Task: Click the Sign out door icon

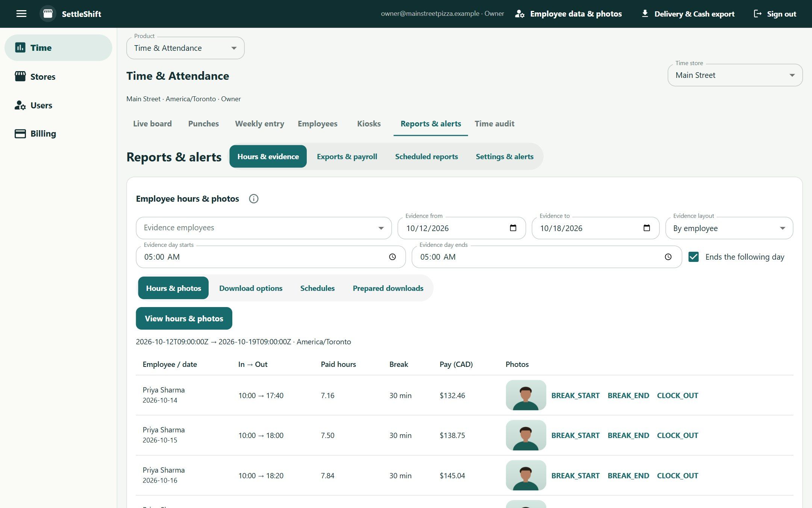Action: [x=758, y=14]
